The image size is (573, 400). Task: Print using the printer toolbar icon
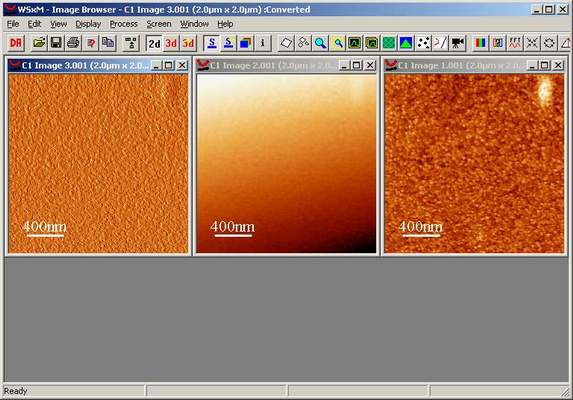coord(73,43)
